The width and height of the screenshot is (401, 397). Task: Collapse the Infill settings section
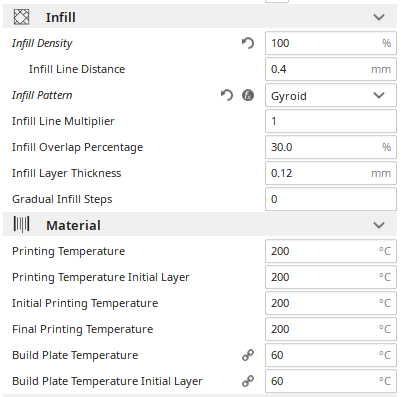[x=379, y=17]
